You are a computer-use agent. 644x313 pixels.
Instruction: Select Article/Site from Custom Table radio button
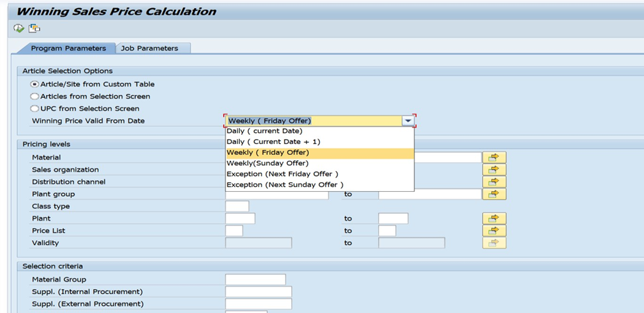(x=35, y=84)
